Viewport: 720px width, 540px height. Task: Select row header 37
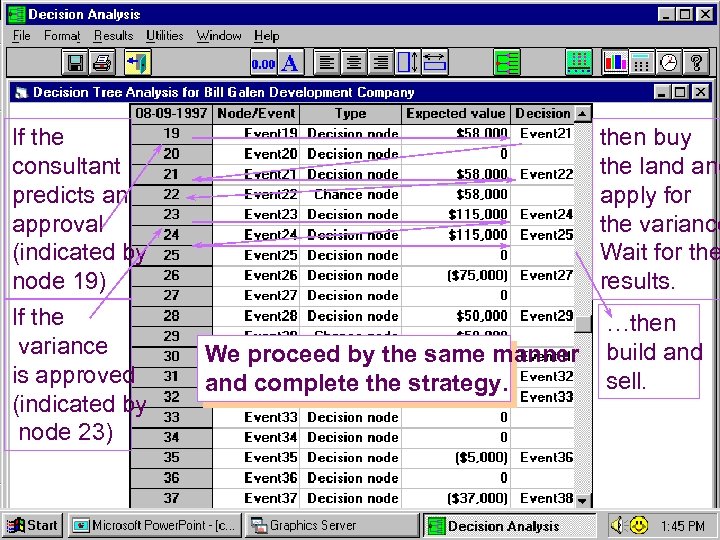click(171, 498)
